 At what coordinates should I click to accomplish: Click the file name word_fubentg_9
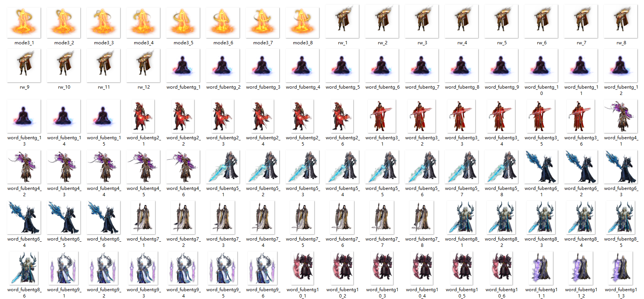click(502, 87)
